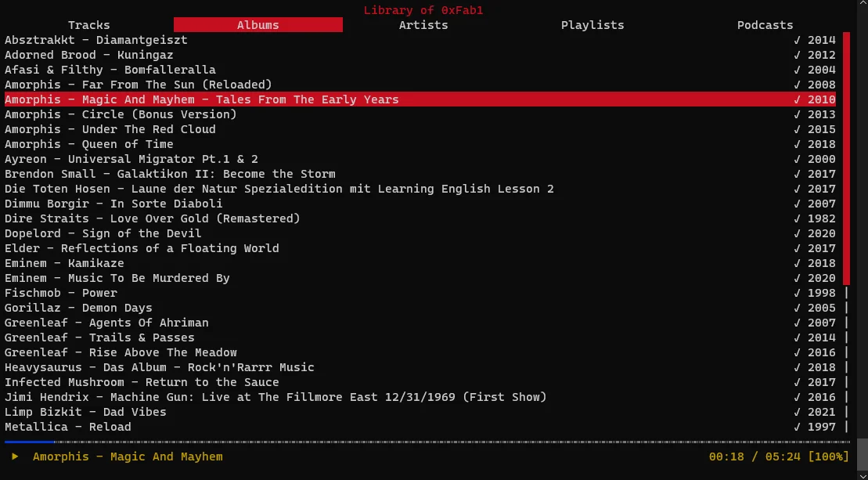
Task: Click the checkmark next to Fischmob Power
Action: click(x=797, y=293)
